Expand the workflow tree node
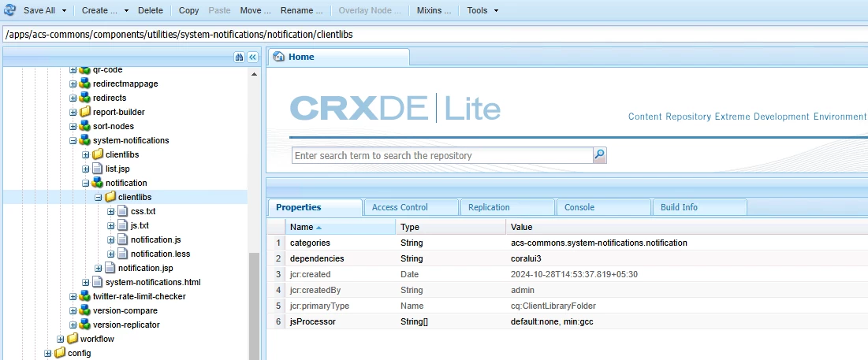 (61, 339)
